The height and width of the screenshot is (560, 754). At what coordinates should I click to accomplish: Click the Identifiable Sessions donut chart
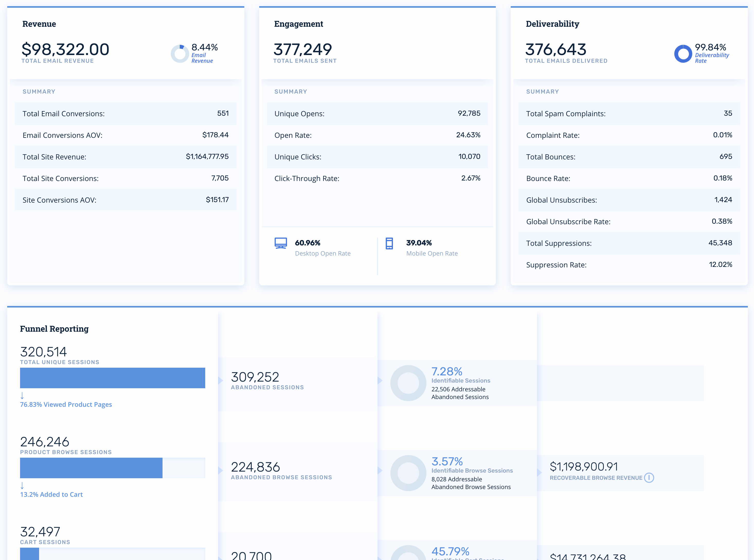tap(408, 383)
